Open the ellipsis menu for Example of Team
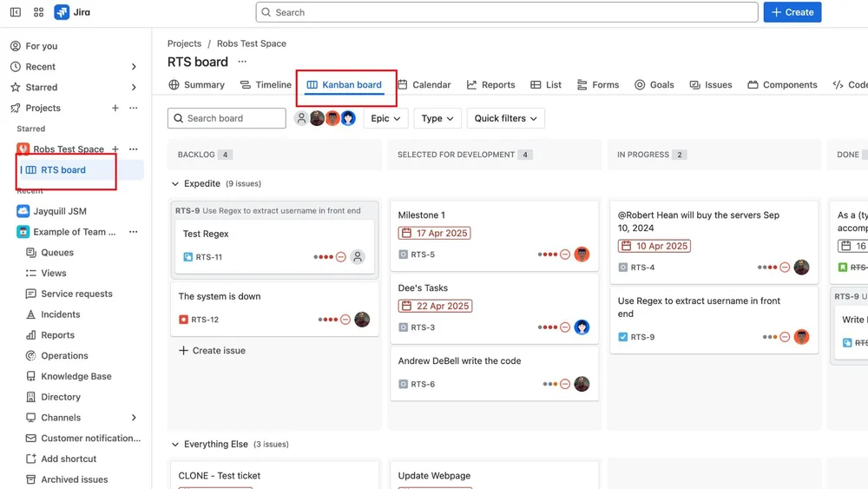 134,232
